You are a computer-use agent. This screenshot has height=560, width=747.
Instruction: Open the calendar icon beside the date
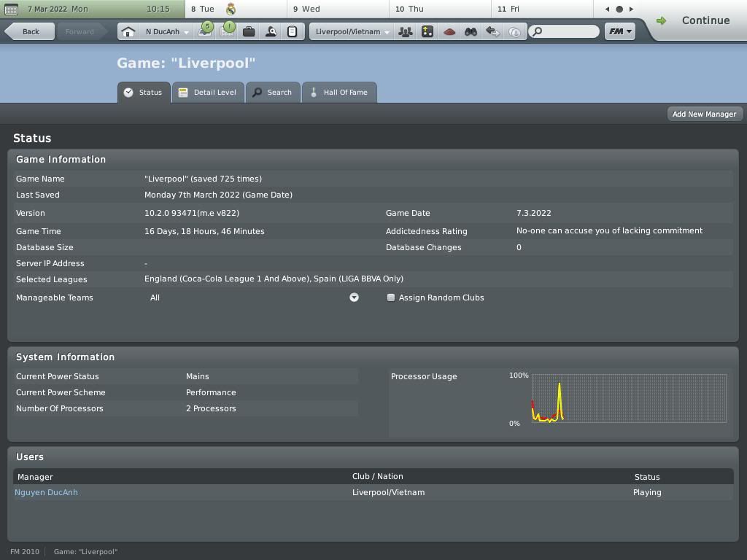coord(11,9)
